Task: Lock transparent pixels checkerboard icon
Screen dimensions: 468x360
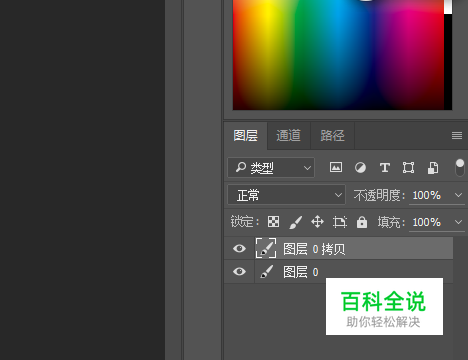Action: (273, 222)
